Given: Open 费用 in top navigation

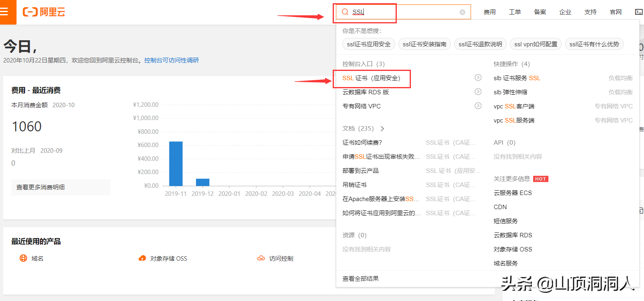Looking at the screenshot, I should (x=490, y=12).
